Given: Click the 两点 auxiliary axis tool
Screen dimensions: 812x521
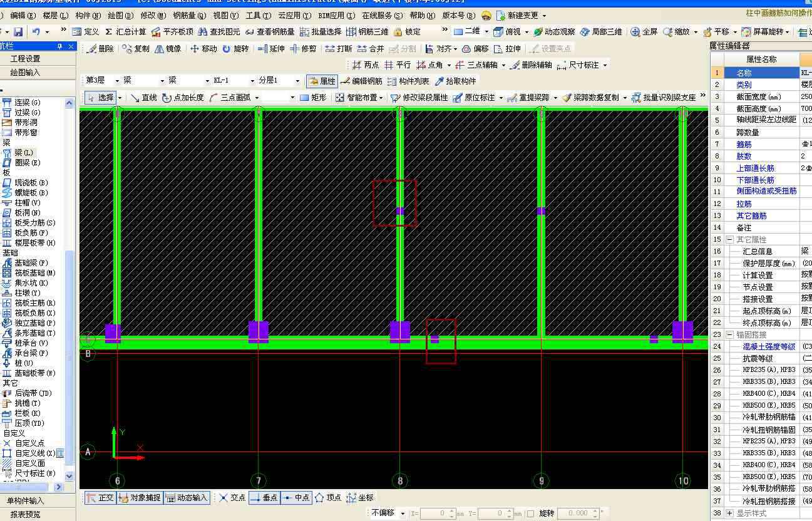Looking at the screenshot, I should (366, 65).
